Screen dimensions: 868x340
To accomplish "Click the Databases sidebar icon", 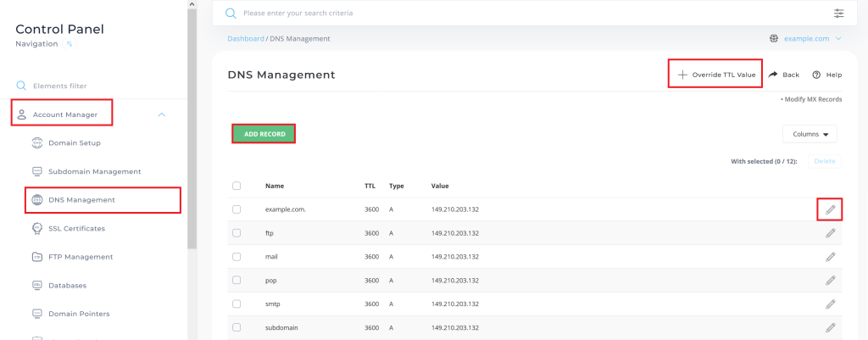I will coord(37,286).
